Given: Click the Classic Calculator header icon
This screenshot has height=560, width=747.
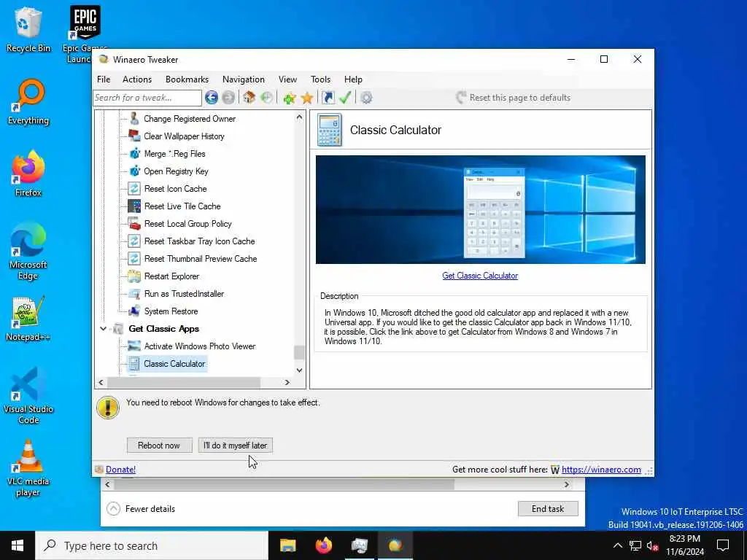Looking at the screenshot, I should pos(329,130).
